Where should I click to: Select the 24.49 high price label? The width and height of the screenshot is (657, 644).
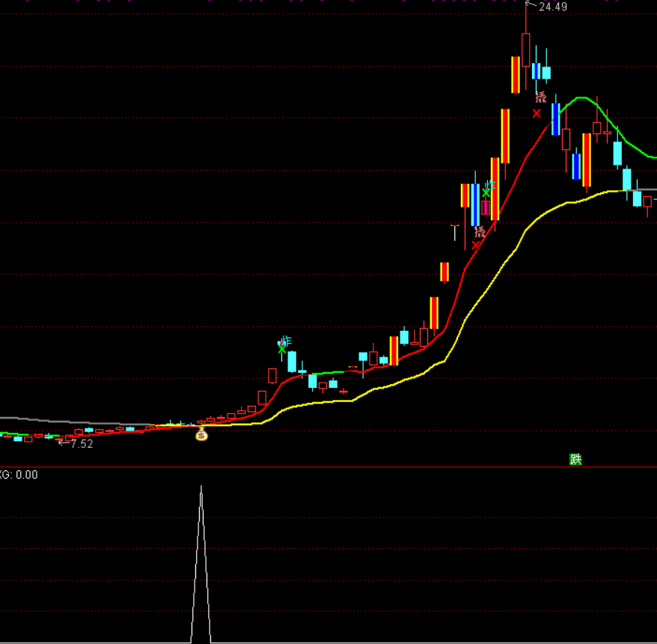[553, 7]
